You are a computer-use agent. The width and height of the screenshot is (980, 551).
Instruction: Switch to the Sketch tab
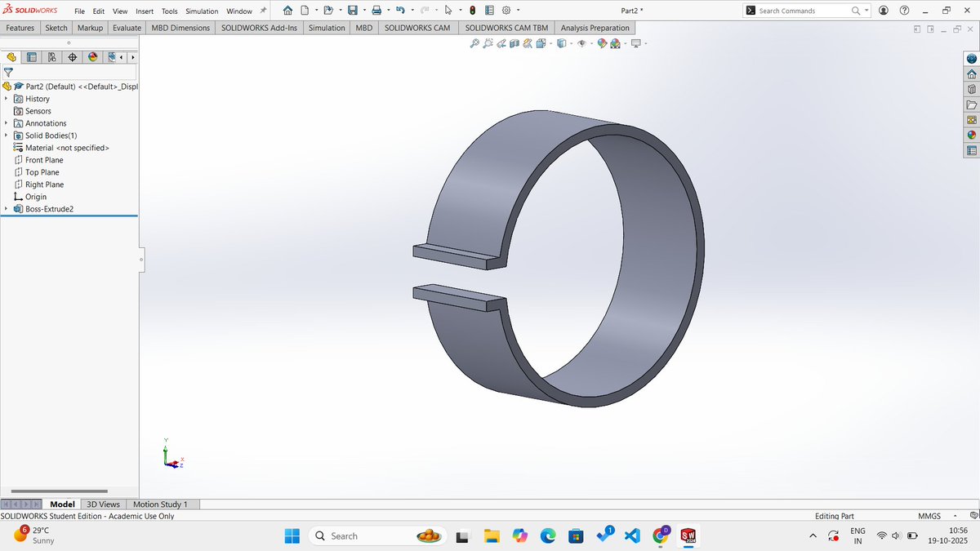(x=56, y=28)
